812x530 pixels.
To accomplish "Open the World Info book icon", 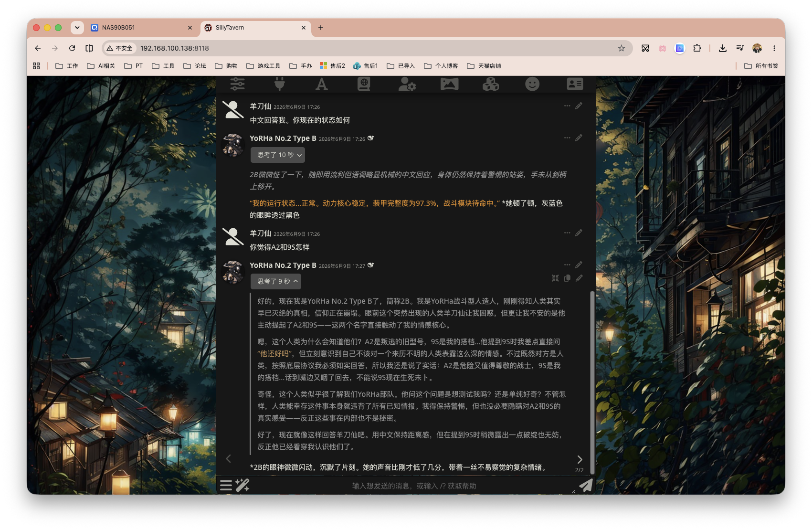I will (x=364, y=84).
